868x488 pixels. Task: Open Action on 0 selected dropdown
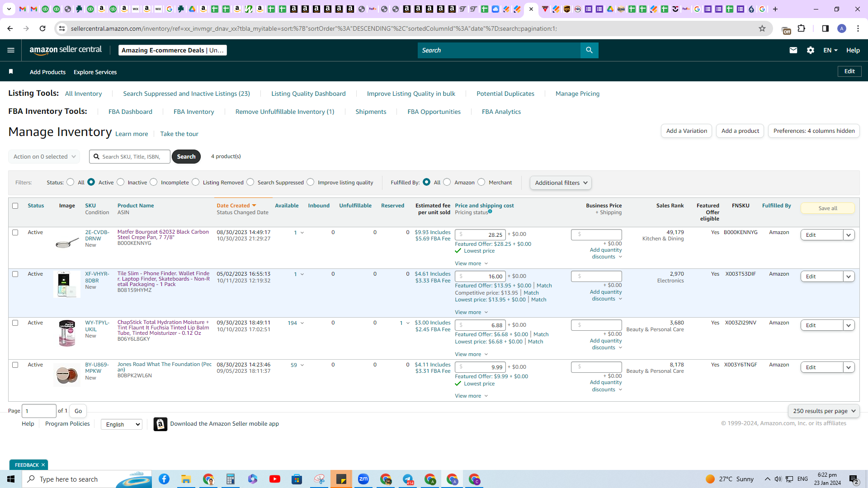click(44, 156)
